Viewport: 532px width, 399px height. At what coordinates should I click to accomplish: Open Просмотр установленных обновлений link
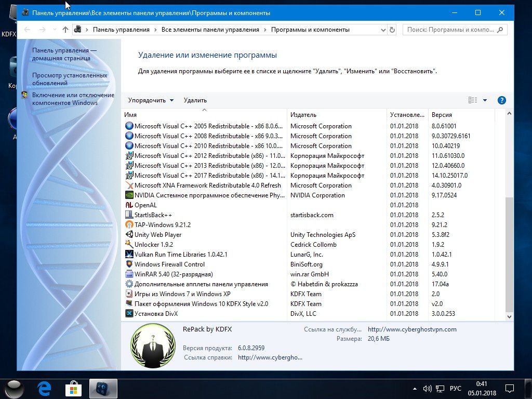coord(70,79)
